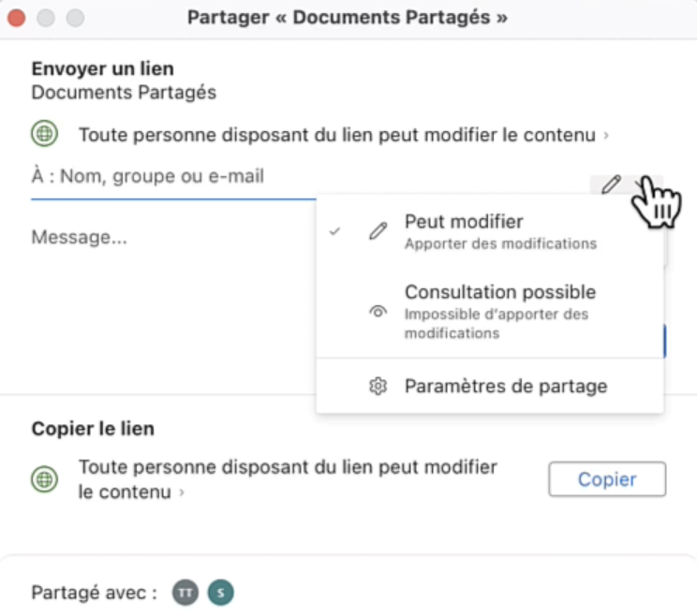Click the eye icon for Consultation possible
Image resolution: width=697 pixels, height=616 pixels.
pyautogui.click(x=378, y=313)
